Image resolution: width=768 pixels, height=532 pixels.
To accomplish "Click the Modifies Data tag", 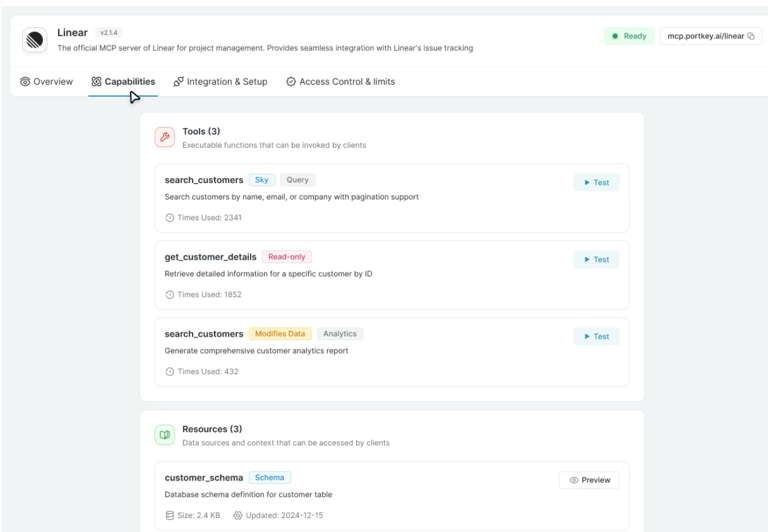I will point(280,334).
